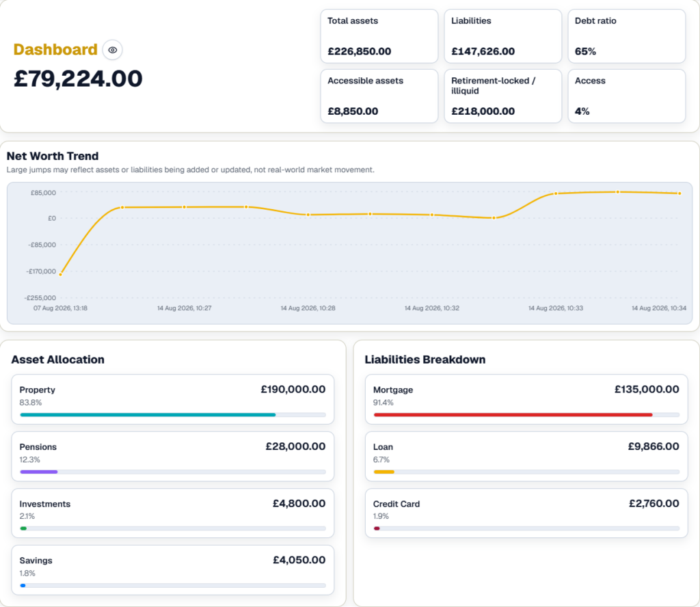Screen dimensions: 700x607
Task: Click the teal Property progress bar
Action: click(148, 415)
